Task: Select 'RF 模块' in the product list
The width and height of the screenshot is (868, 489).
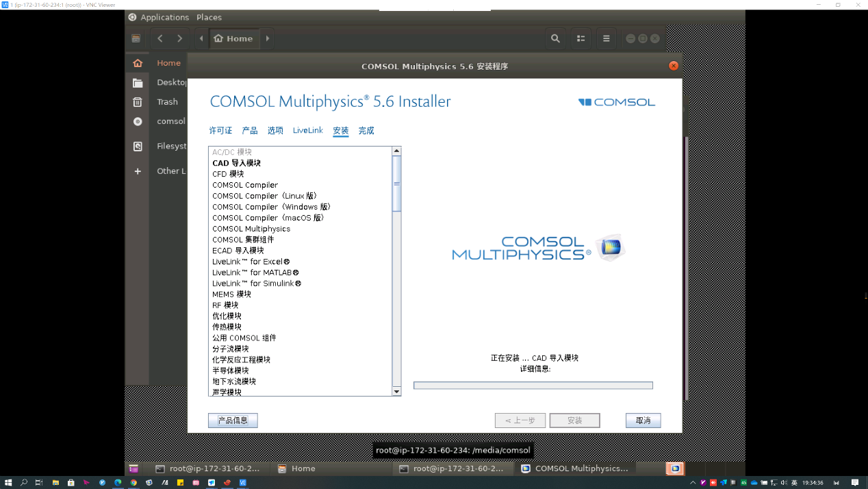Action: [x=225, y=305]
